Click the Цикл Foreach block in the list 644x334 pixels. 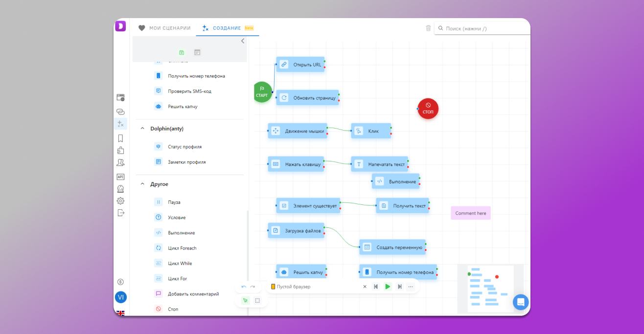(182, 248)
